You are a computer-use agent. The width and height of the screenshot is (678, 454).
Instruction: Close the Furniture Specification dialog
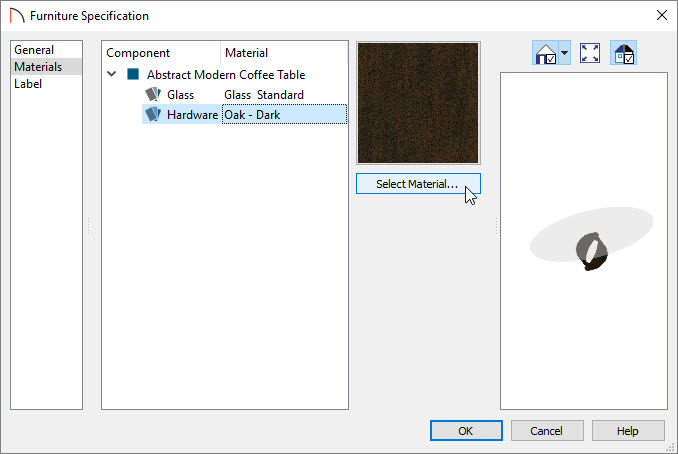click(662, 16)
